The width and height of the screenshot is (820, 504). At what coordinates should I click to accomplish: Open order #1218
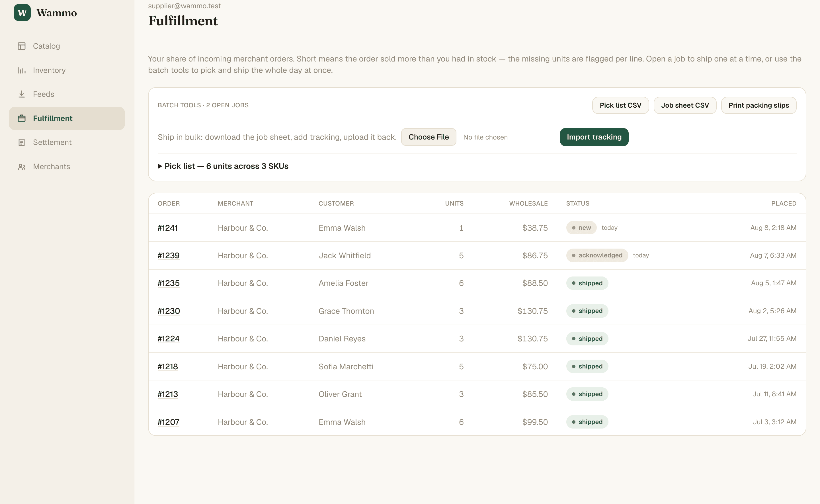(168, 367)
